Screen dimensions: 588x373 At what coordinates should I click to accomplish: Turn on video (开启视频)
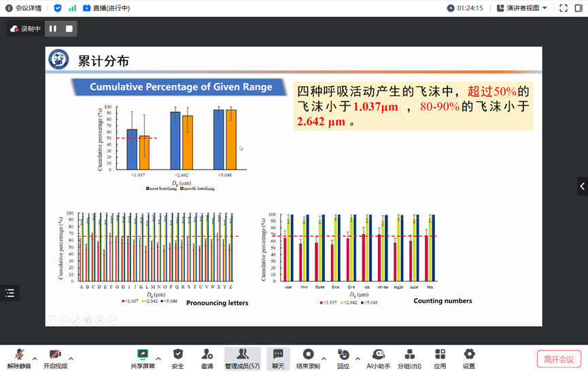(55, 358)
